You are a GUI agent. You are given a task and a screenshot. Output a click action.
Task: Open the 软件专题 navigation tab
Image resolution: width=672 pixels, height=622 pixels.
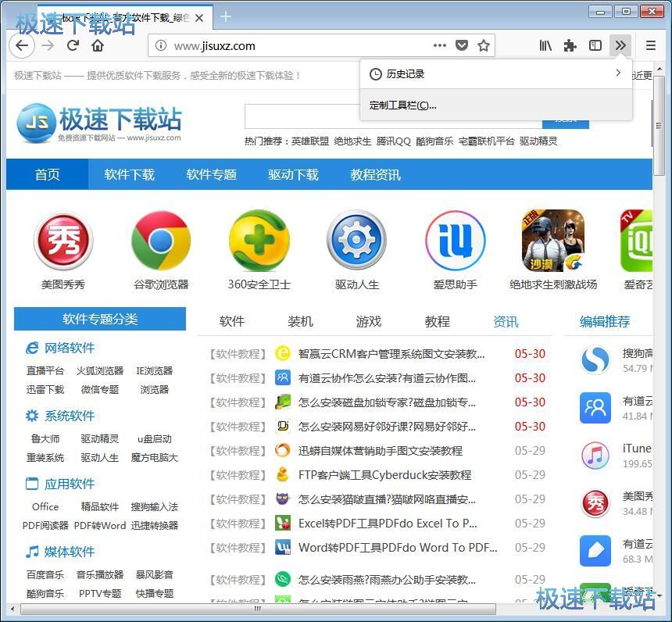211,174
